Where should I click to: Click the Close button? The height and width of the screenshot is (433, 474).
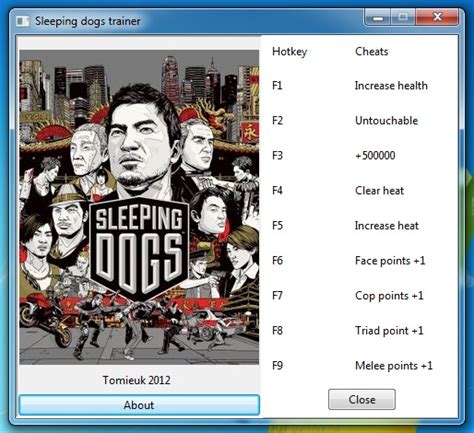tap(362, 399)
